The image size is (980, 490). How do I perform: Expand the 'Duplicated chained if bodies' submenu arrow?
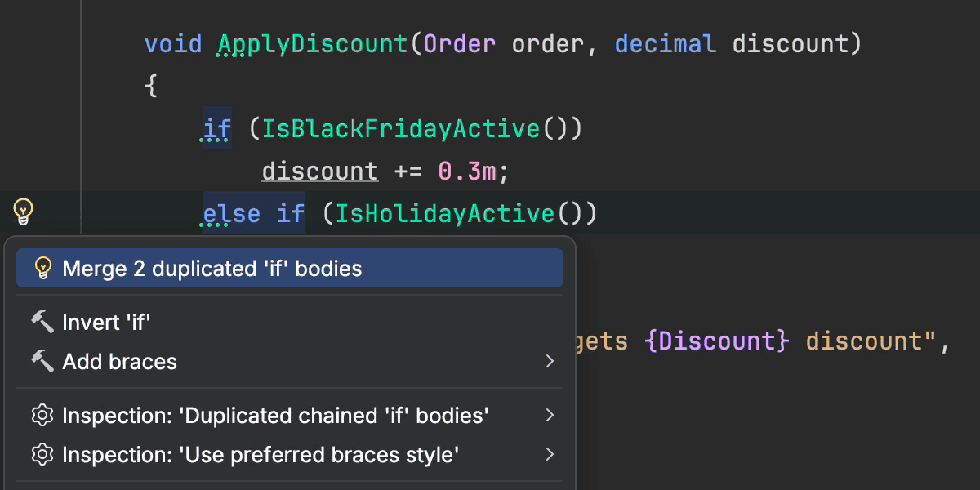(550, 416)
